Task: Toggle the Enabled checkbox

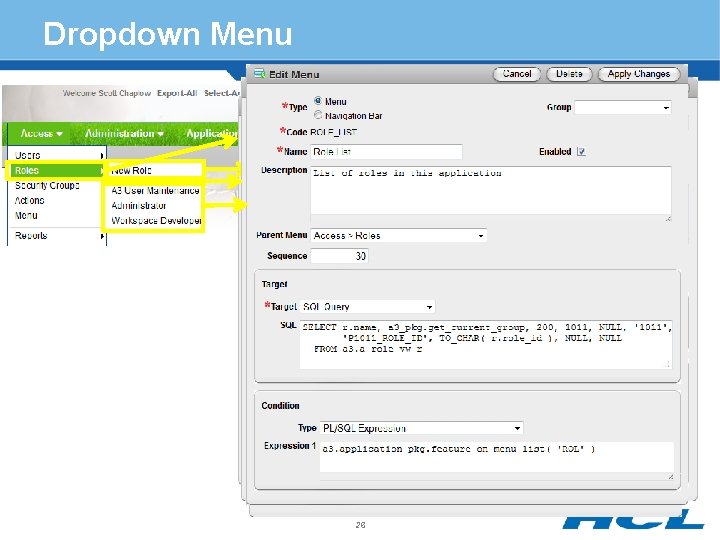Action: [x=581, y=152]
